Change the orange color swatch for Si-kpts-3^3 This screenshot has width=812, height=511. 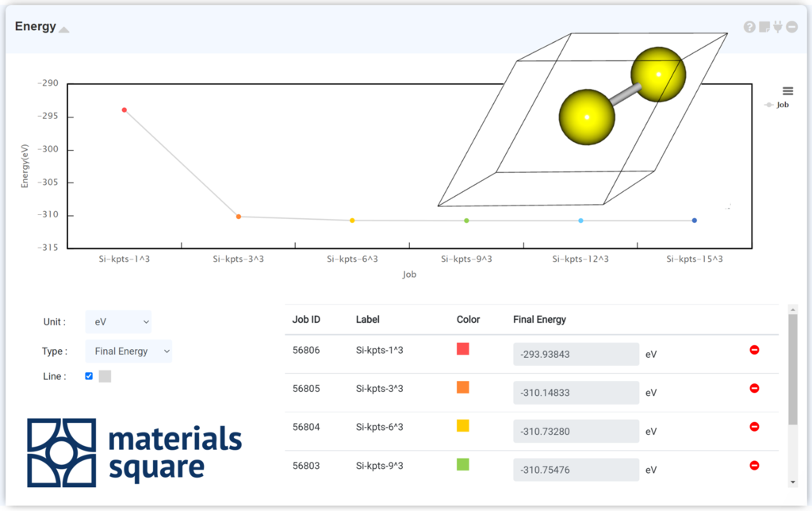(x=462, y=388)
